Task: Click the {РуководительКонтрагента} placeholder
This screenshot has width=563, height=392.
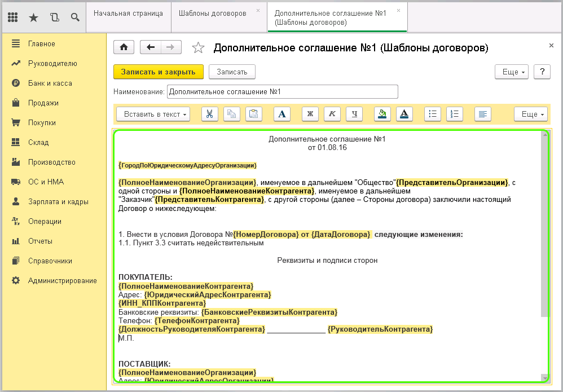Action: [380, 329]
